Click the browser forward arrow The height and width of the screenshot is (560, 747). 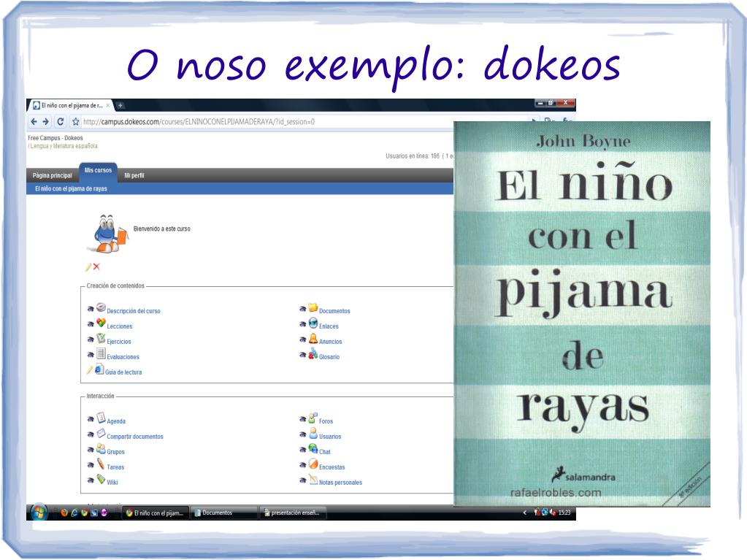coord(46,121)
